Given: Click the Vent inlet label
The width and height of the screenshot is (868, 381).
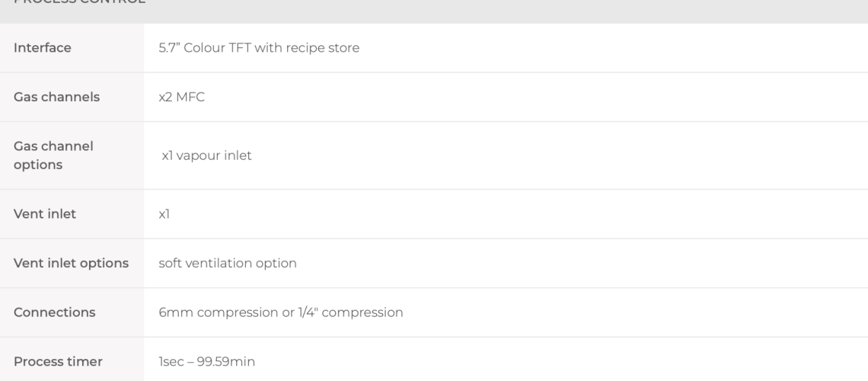Looking at the screenshot, I should coord(44,214).
